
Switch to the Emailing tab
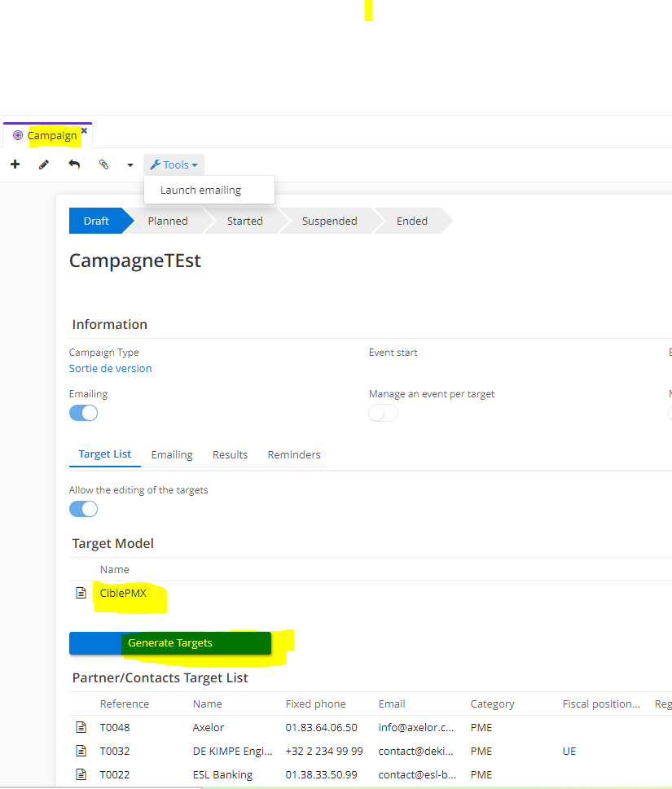pos(172,455)
